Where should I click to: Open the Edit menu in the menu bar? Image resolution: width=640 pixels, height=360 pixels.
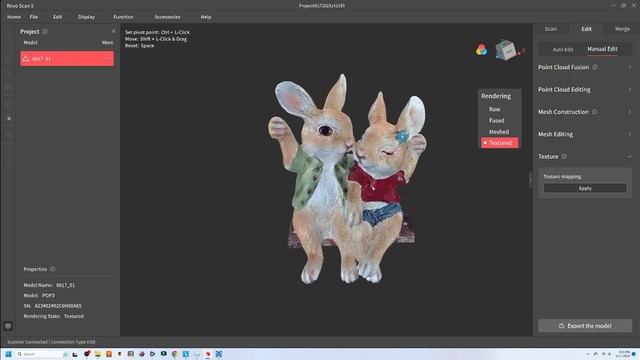click(58, 17)
